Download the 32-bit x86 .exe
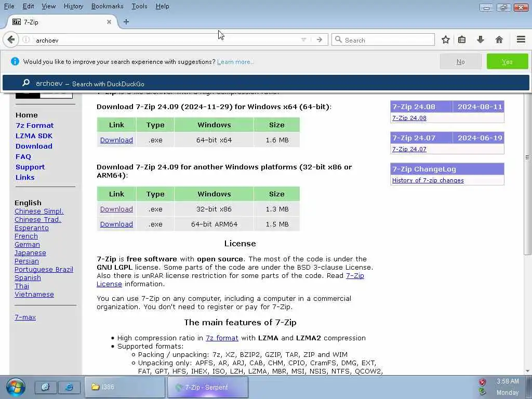The image size is (532, 399). point(116,209)
